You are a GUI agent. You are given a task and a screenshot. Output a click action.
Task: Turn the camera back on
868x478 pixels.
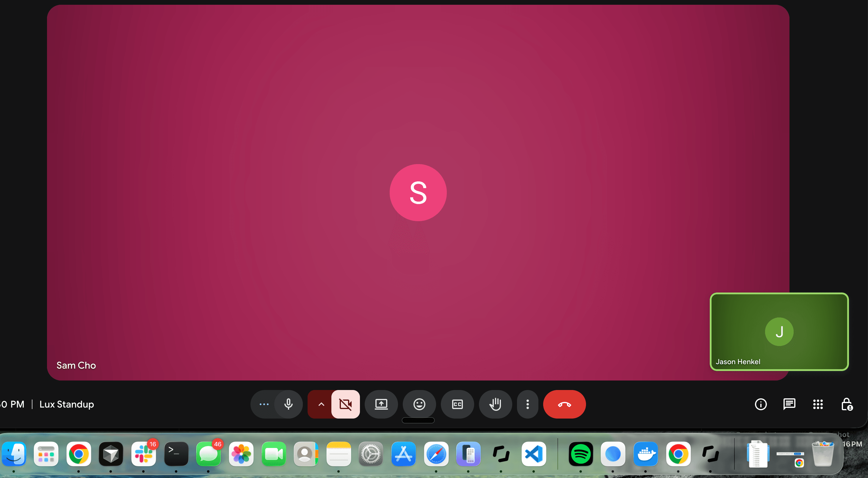click(x=345, y=404)
